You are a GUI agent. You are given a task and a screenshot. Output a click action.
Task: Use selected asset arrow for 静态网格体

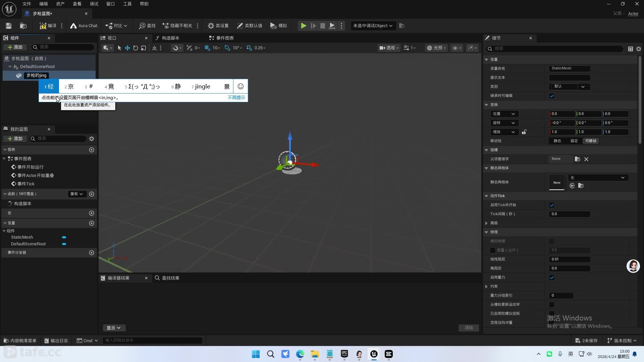572,186
